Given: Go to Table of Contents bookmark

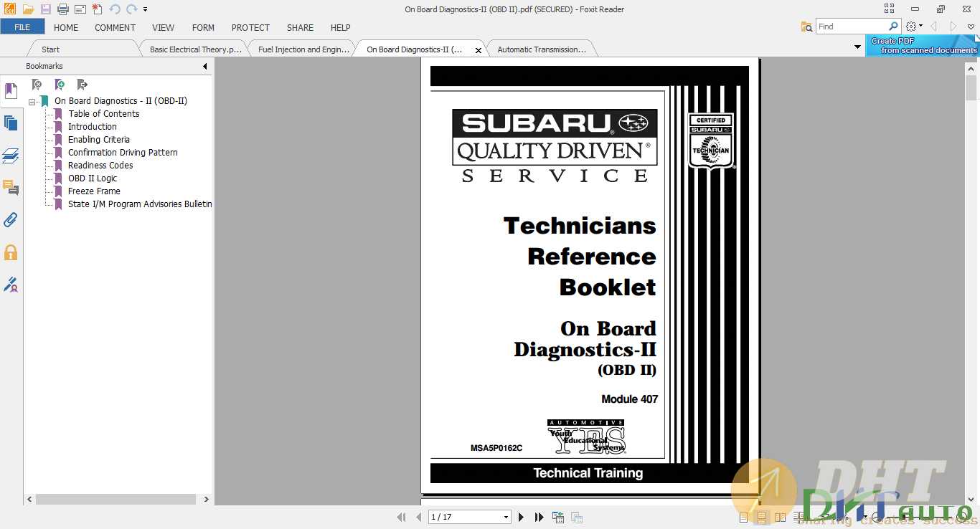Looking at the screenshot, I should [104, 114].
